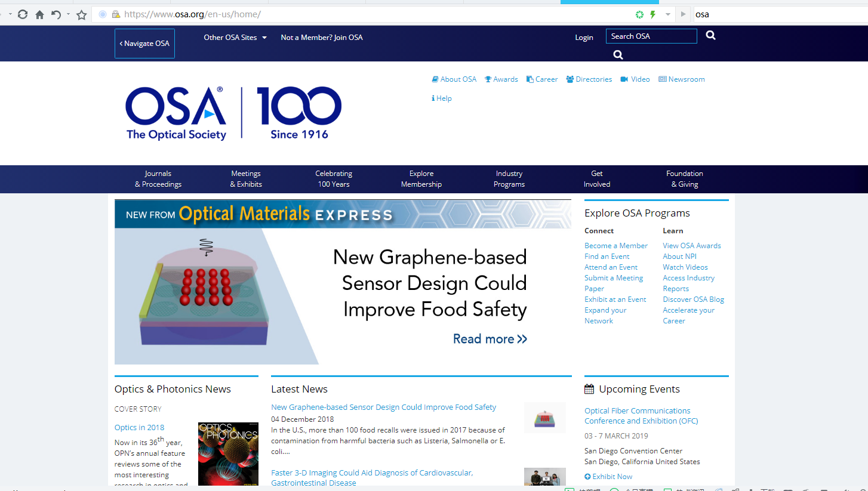Open the Awards trophy icon link

coord(501,79)
